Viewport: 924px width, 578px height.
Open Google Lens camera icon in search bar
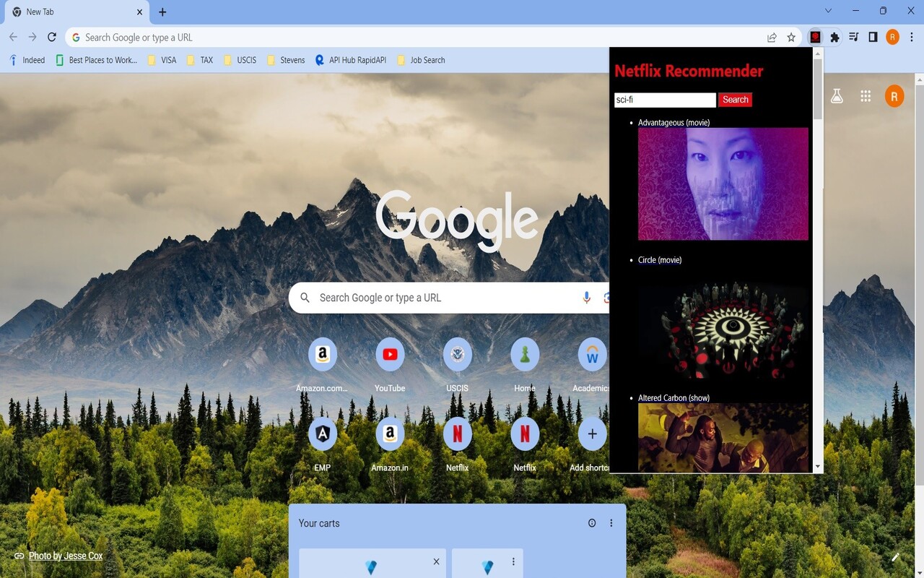(x=607, y=297)
